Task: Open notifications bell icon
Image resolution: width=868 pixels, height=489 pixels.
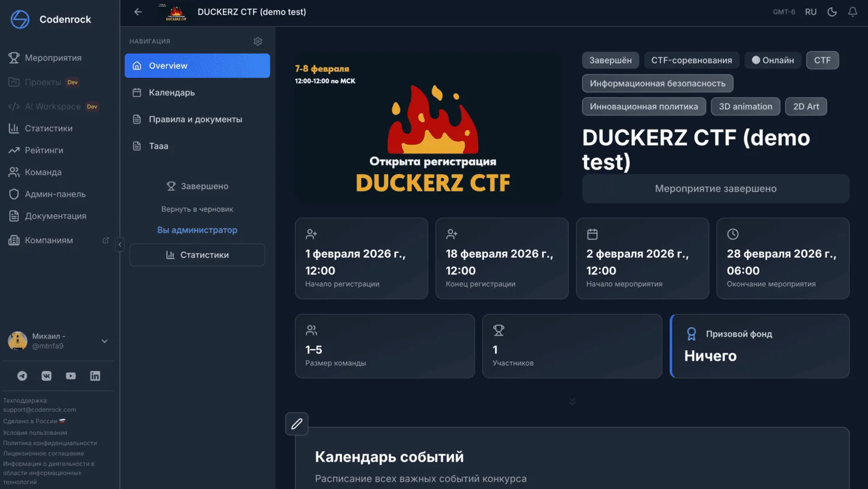Action: point(853,12)
